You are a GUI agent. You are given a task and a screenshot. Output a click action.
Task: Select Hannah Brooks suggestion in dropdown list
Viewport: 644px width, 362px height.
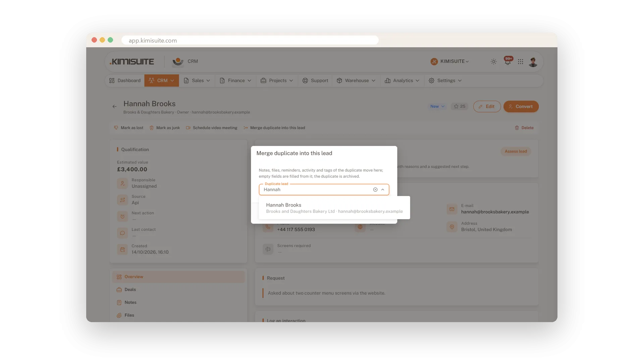coord(334,208)
